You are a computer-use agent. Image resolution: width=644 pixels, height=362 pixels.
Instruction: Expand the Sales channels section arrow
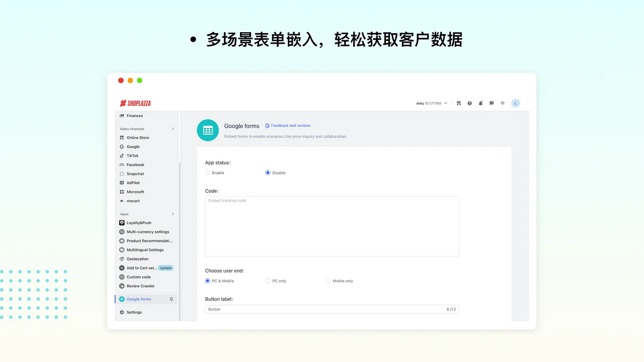point(173,129)
